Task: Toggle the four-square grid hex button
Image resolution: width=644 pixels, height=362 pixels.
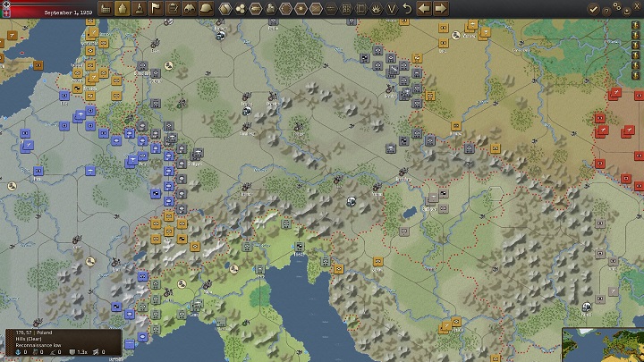Action: 346,9
